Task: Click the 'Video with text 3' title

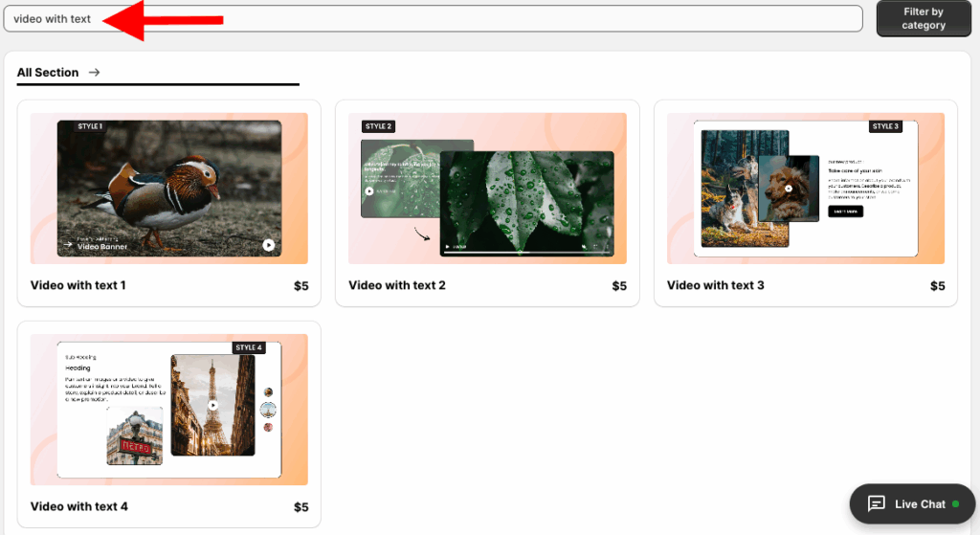Action: [x=715, y=285]
